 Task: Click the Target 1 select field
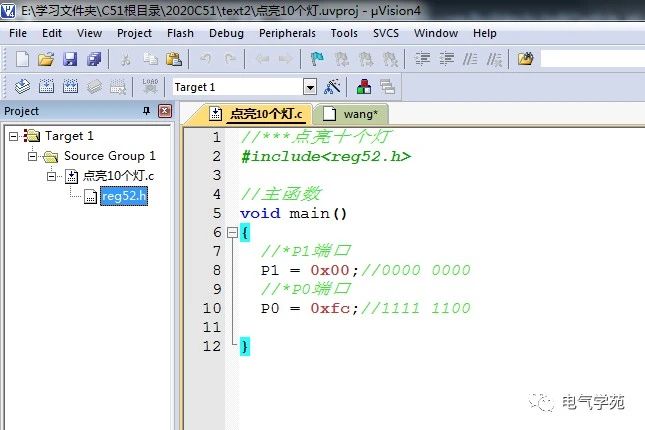[x=244, y=87]
